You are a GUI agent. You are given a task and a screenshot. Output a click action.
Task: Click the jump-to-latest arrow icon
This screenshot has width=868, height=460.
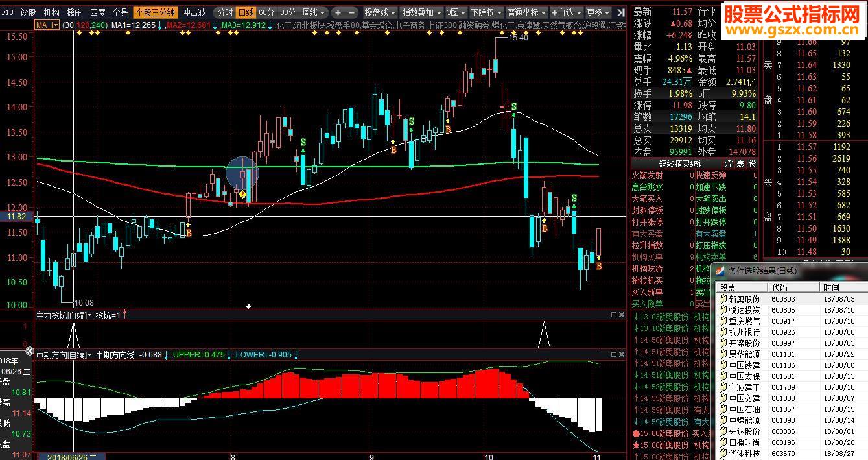(621, 12)
